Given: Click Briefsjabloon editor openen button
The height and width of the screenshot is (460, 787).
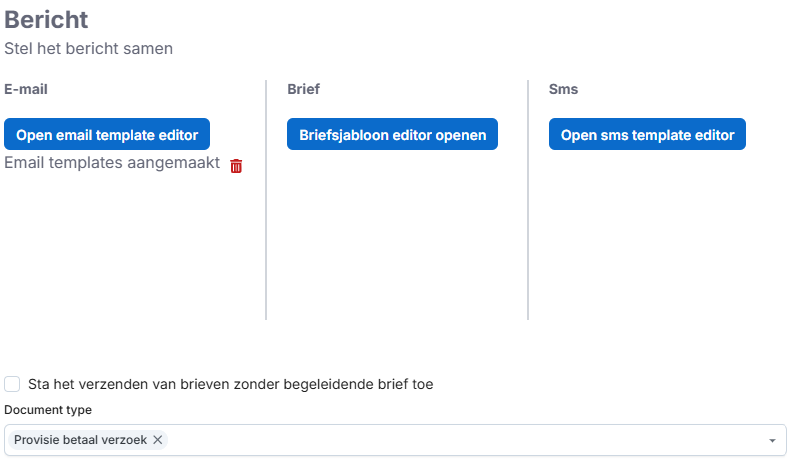Looking at the screenshot, I should tap(392, 135).
